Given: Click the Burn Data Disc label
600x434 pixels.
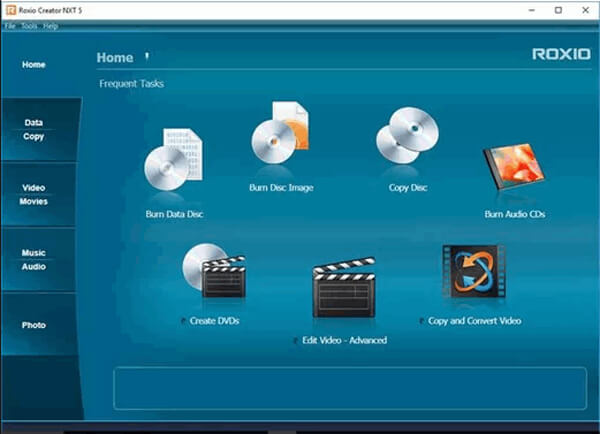Looking at the screenshot, I should [174, 214].
